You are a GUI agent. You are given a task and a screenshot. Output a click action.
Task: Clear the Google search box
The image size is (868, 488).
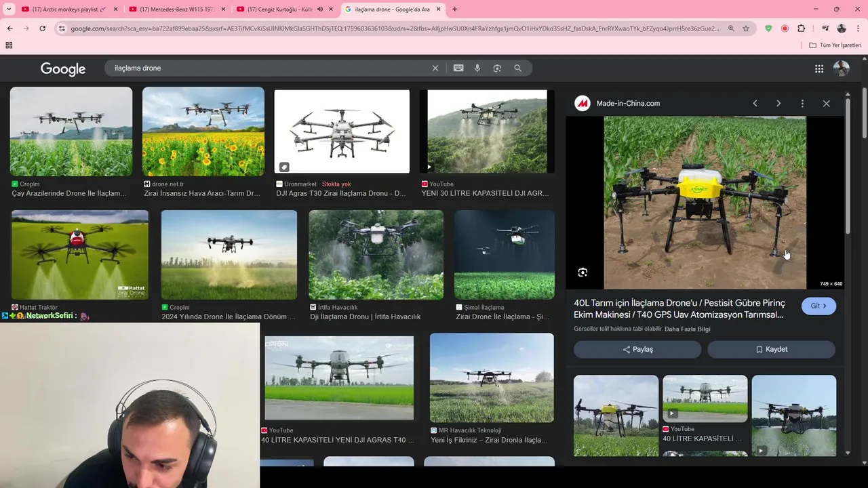435,68
